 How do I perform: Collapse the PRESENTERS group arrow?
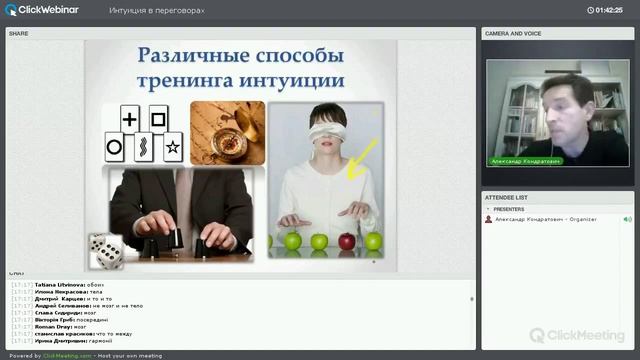click(488, 209)
